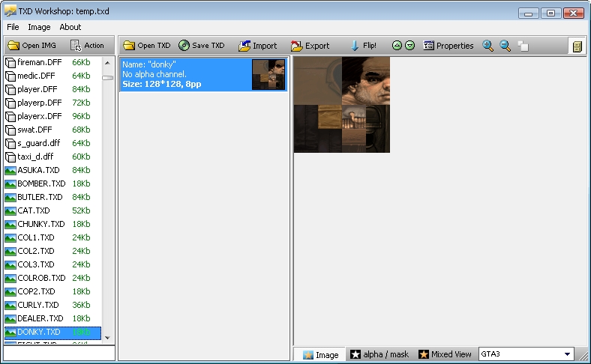591x364 pixels.
Task: Minimize the TXD Workshop window
Action: coord(528,13)
